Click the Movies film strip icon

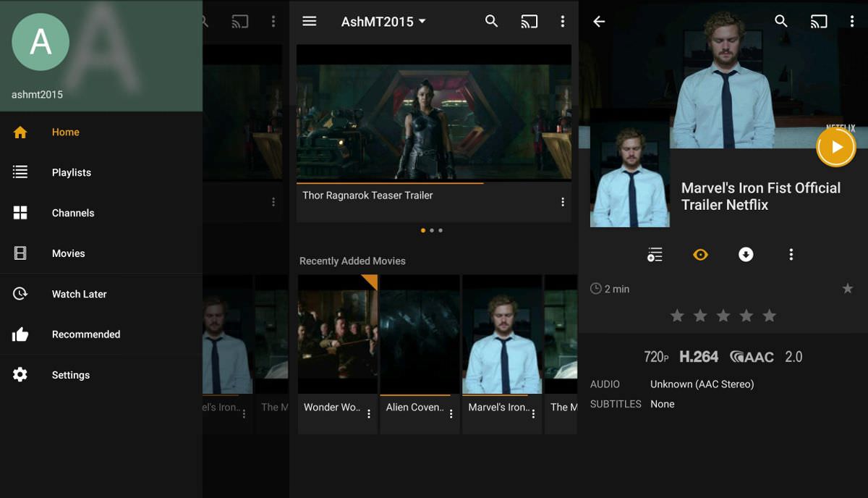coord(20,253)
